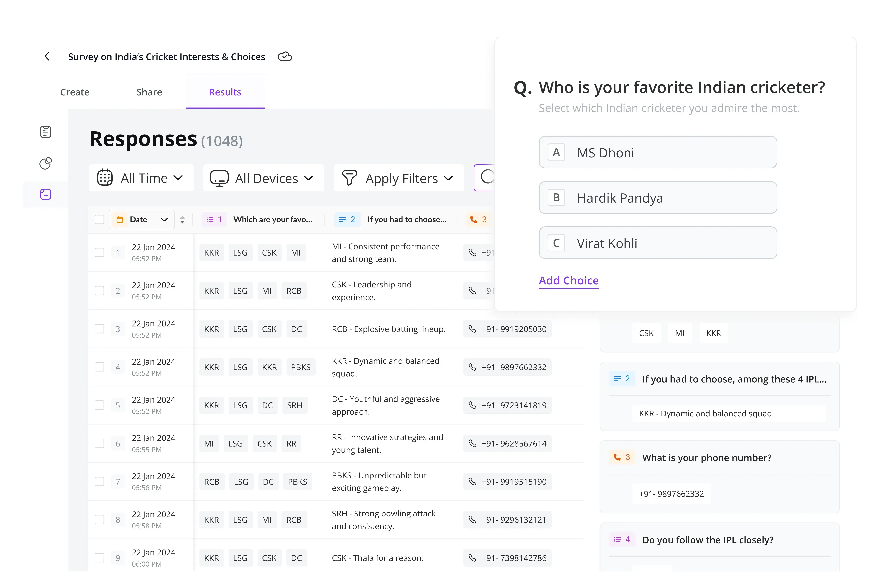Click the phone icon in row 3

click(x=473, y=329)
